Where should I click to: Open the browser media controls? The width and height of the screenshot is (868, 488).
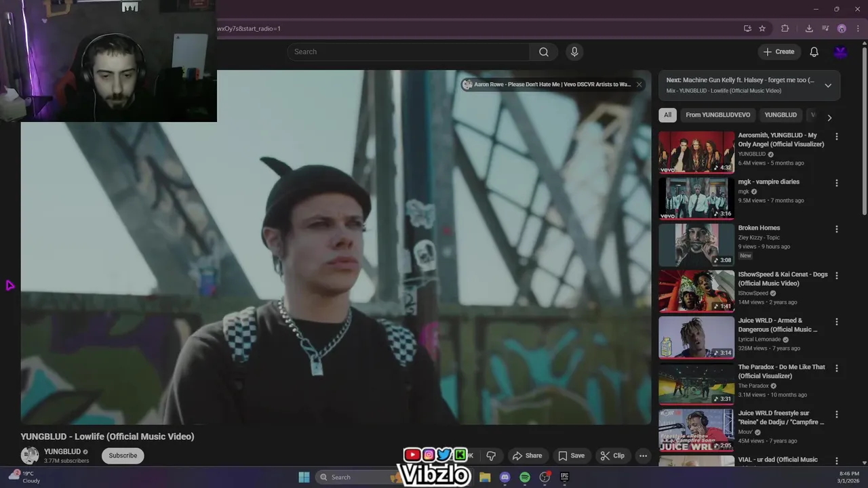(825, 28)
